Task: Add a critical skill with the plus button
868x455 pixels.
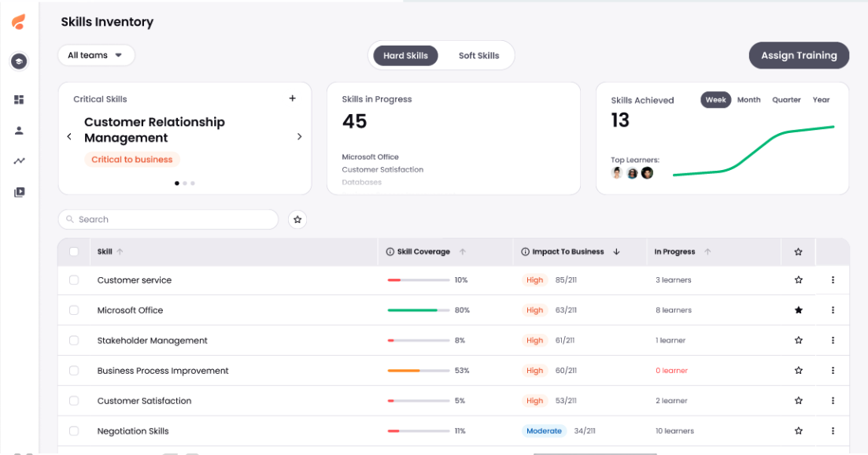Action: 292,98
